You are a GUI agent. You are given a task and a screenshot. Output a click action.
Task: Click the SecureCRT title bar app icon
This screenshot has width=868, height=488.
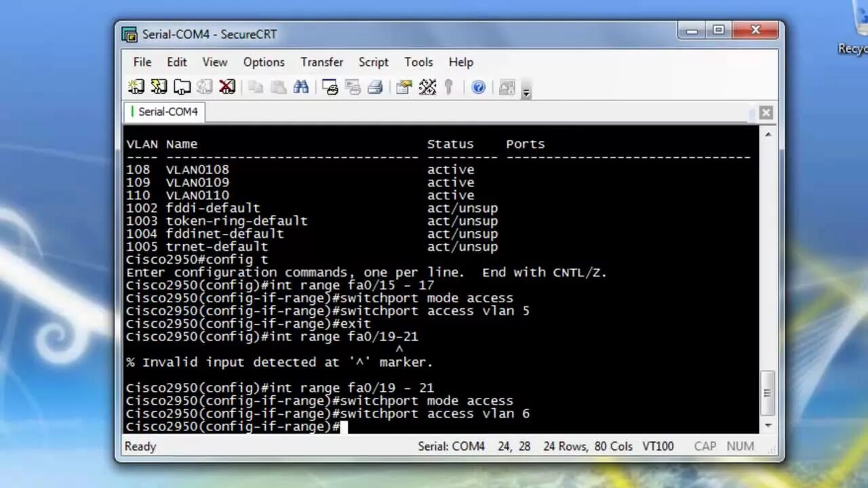[x=129, y=34]
